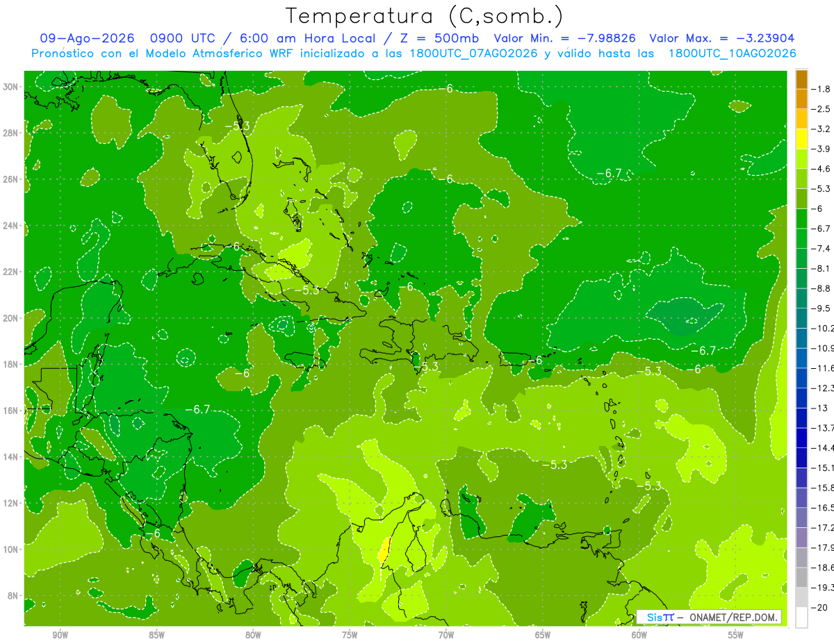Click the '-8.1' colorbar label

[821, 268]
